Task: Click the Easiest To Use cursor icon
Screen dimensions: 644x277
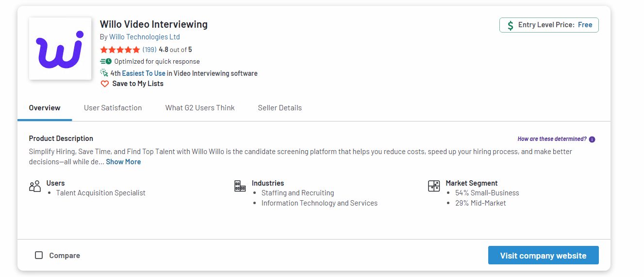Action: tap(104, 73)
